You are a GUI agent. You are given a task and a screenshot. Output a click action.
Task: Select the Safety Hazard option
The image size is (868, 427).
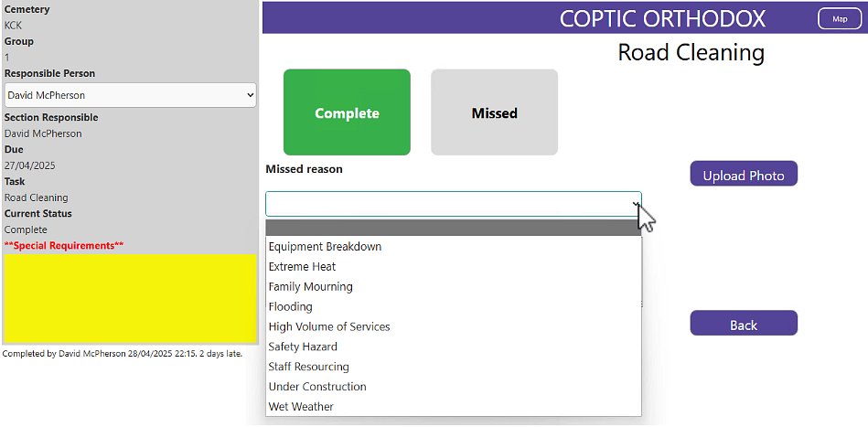point(304,347)
